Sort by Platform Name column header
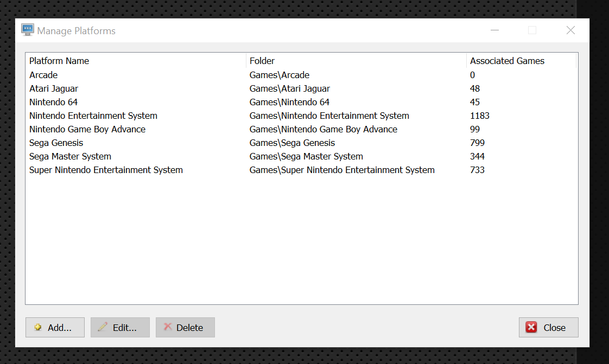The width and height of the screenshot is (609, 364). [136, 61]
